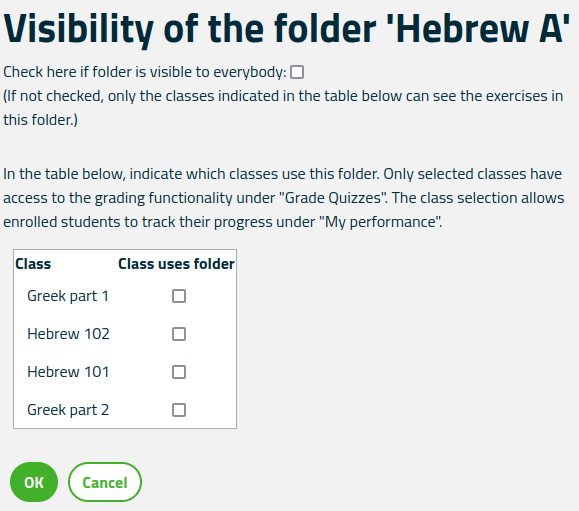Tick the Hebrew 102 class checkbox
The width and height of the screenshot is (579, 511).
[x=179, y=334]
